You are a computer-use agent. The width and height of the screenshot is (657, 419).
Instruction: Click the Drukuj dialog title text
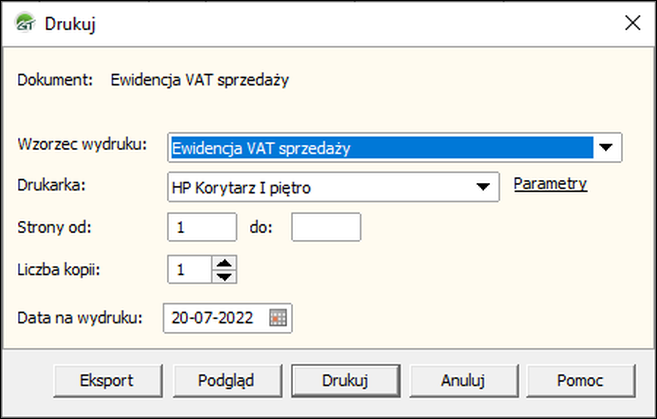[x=70, y=23]
